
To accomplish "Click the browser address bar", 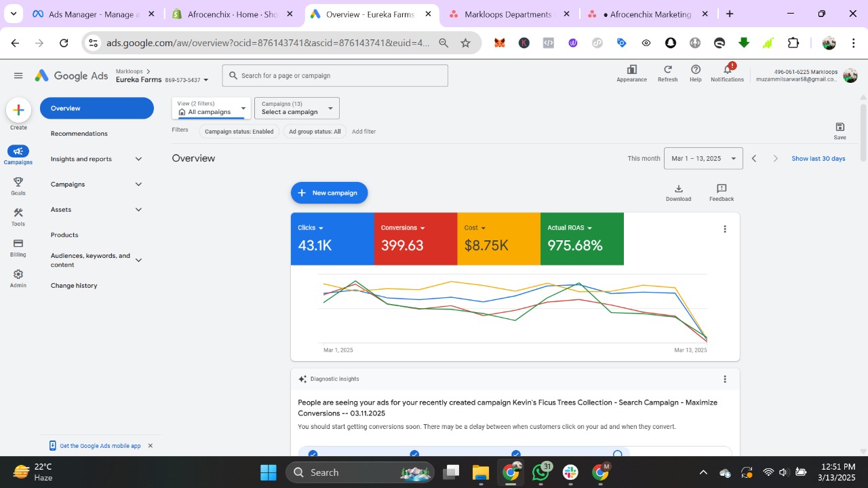I will point(268,43).
